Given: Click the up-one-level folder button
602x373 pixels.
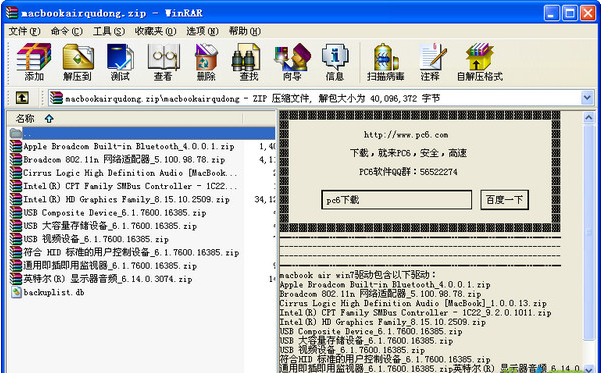Looking at the screenshot, I should click(22, 98).
